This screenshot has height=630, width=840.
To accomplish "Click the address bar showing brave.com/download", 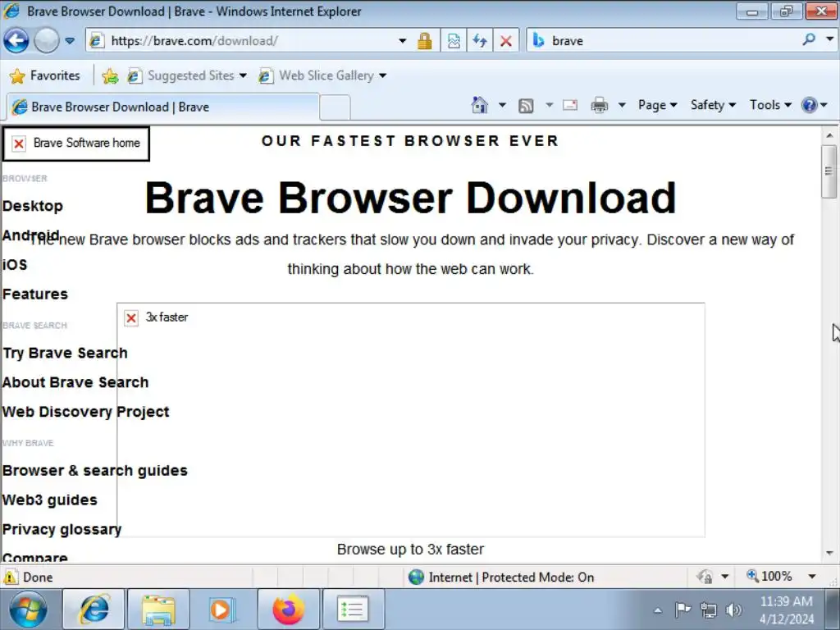I will (241, 41).
